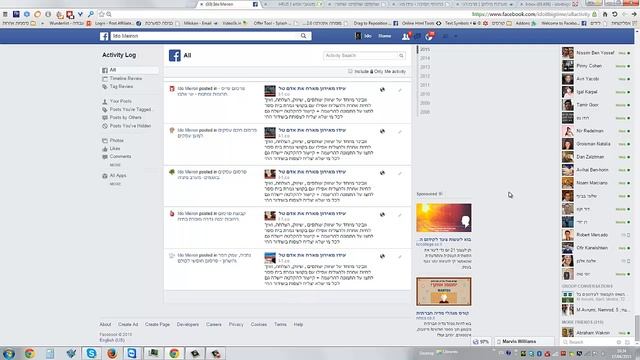Open Timeline Review in the sidebar
The height and width of the screenshot is (360, 640).
(126, 78)
